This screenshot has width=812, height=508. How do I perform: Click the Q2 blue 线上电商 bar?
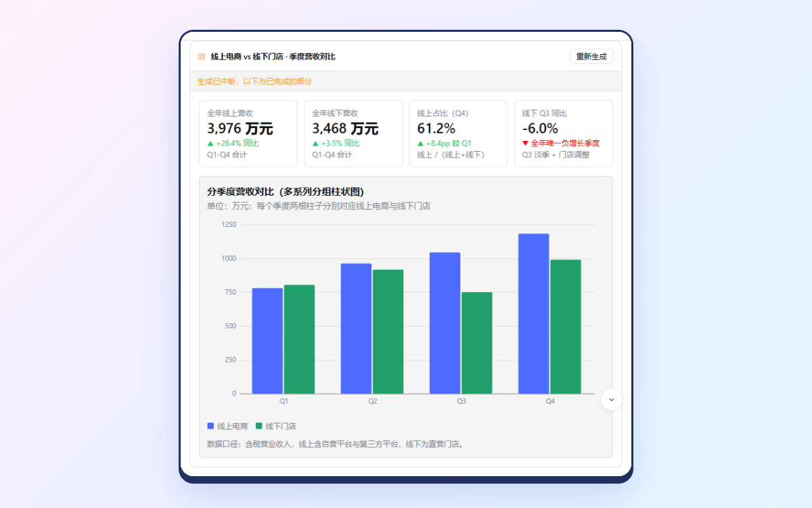356,329
